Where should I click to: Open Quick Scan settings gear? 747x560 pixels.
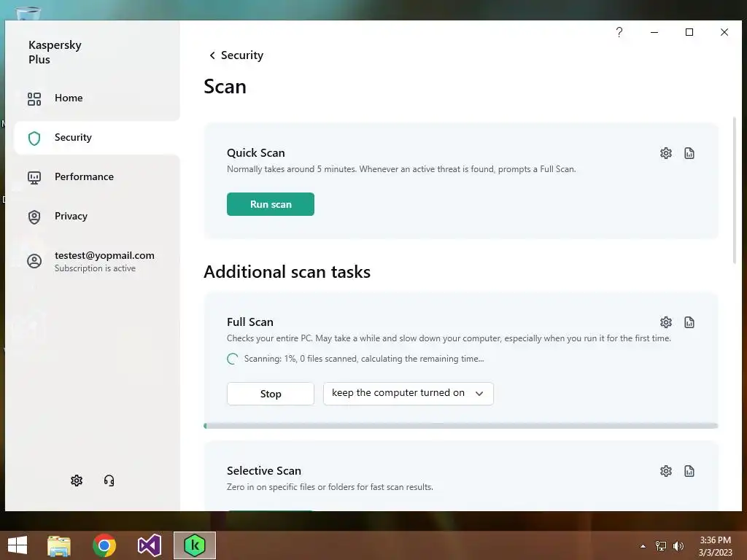coord(665,153)
